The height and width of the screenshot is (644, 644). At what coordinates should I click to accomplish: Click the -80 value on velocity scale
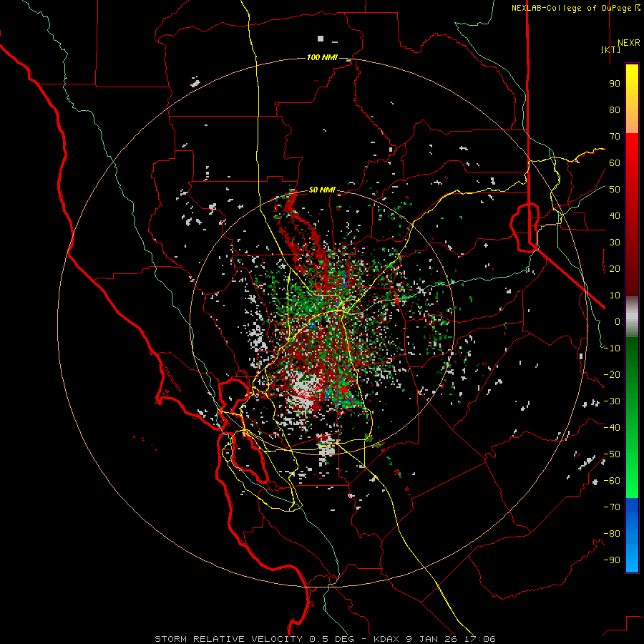[612, 534]
